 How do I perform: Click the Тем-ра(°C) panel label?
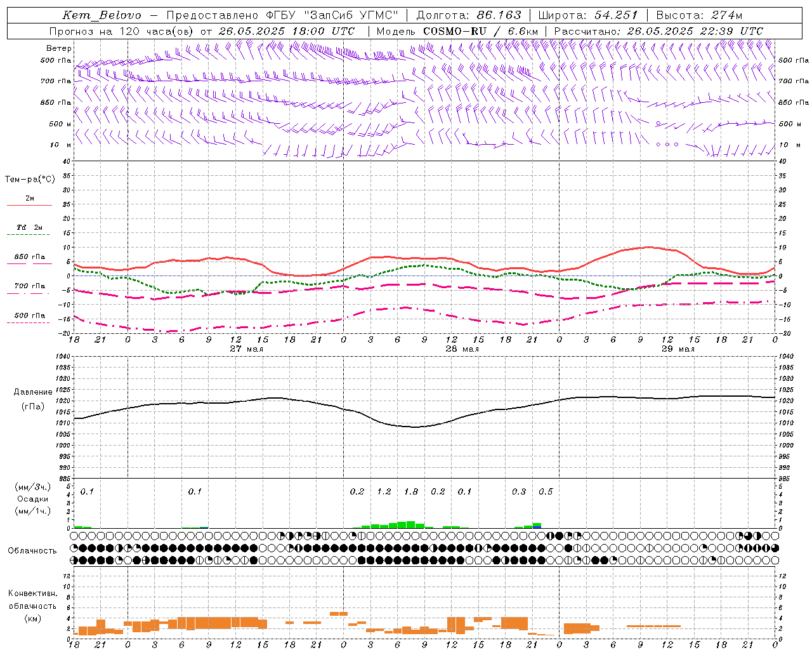point(30,180)
